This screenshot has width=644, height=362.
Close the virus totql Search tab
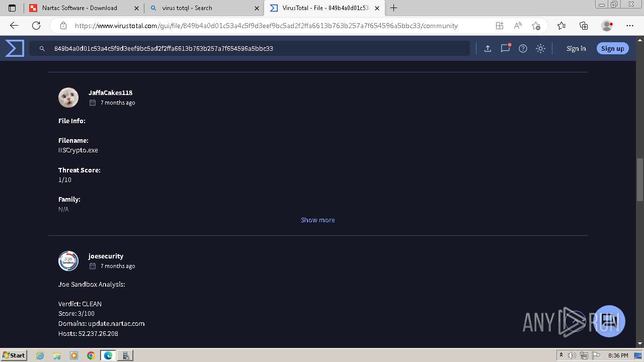257,8
